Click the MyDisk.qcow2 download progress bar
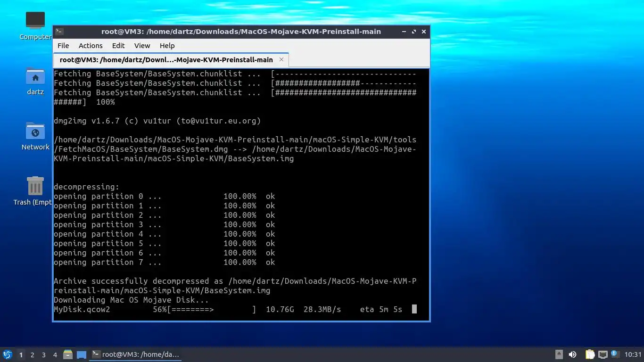This screenshot has width=644, height=362. click(x=212, y=309)
